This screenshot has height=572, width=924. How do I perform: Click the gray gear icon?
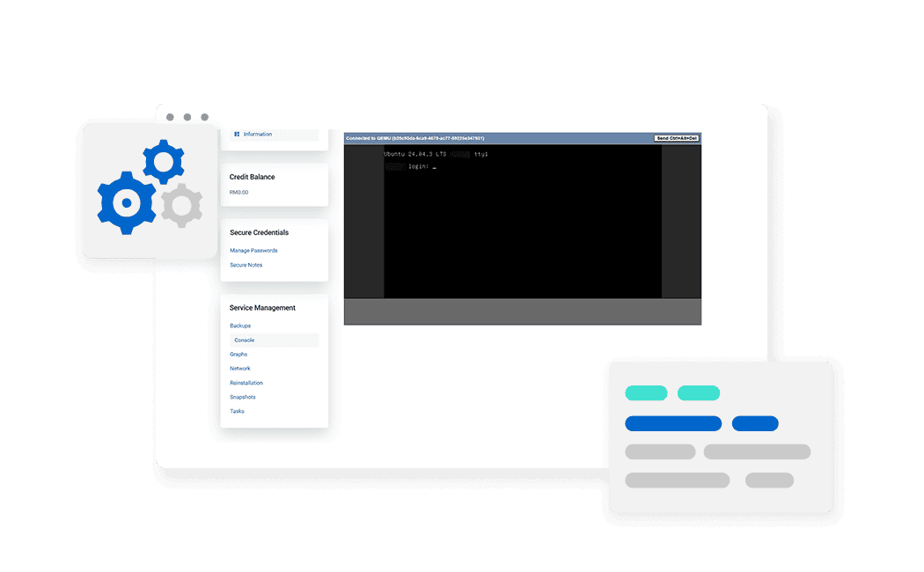(182, 206)
